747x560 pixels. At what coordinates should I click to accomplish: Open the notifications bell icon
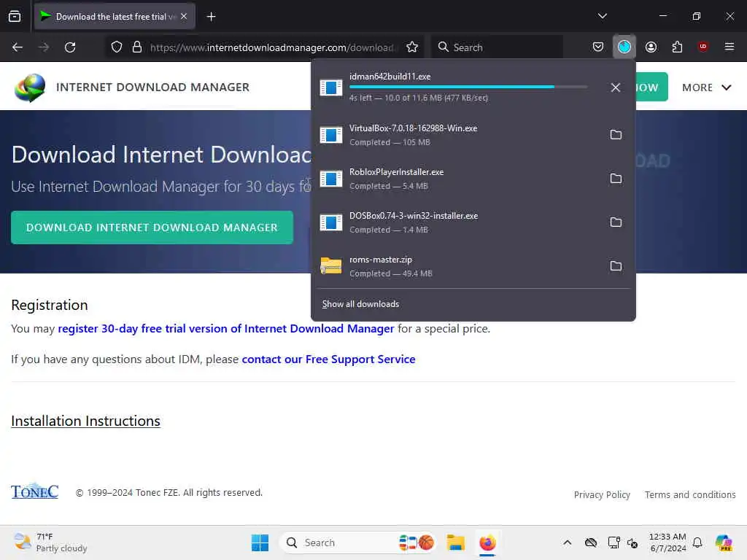pyautogui.click(x=697, y=542)
